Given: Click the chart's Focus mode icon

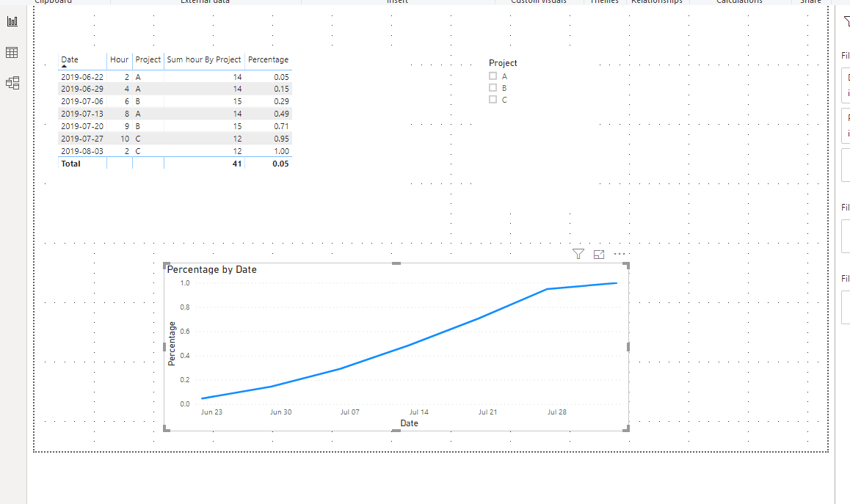Looking at the screenshot, I should (x=599, y=254).
